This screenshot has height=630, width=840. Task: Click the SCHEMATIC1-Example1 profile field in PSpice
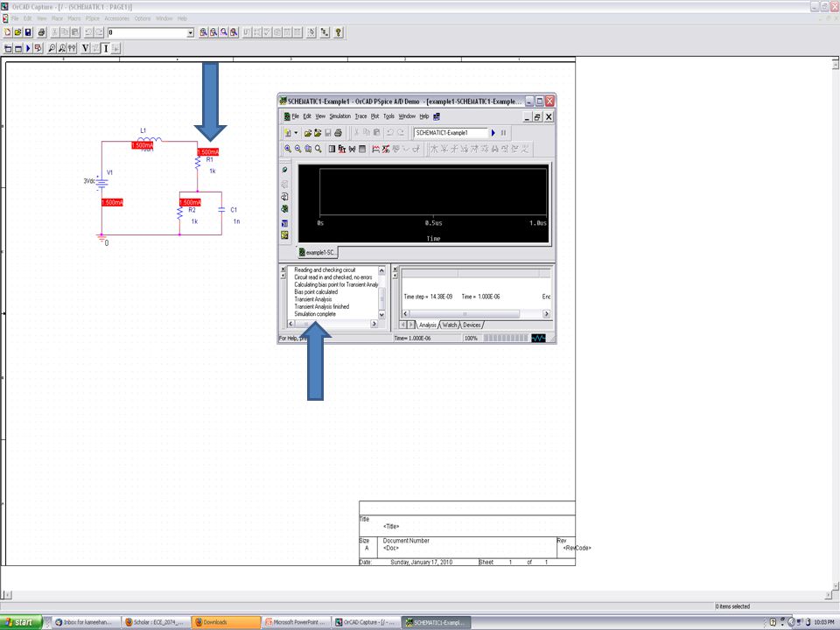(x=451, y=133)
